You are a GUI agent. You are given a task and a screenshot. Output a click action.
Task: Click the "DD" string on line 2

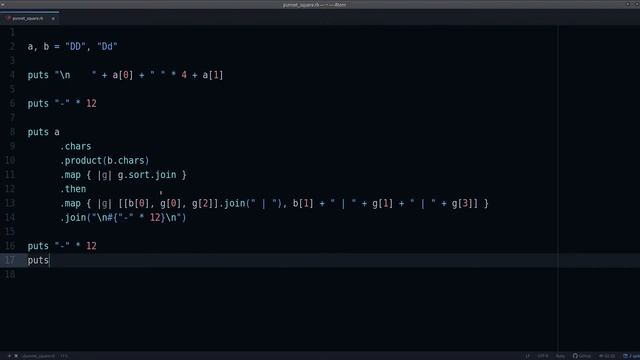(75, 47)
